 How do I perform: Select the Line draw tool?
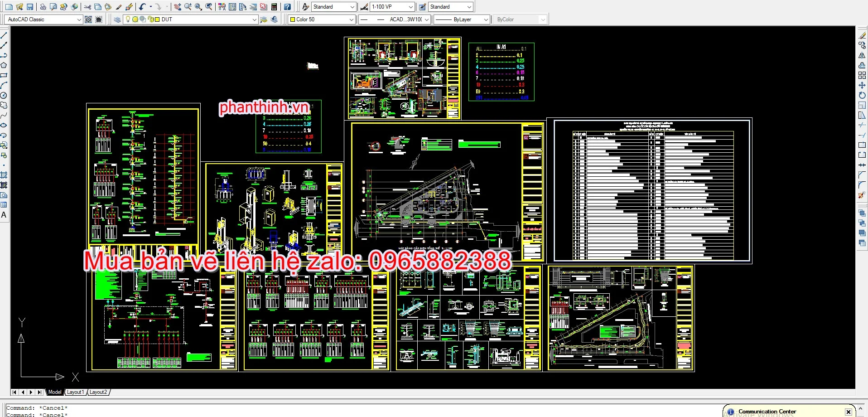pyautogui.click(x=4, y=35)
